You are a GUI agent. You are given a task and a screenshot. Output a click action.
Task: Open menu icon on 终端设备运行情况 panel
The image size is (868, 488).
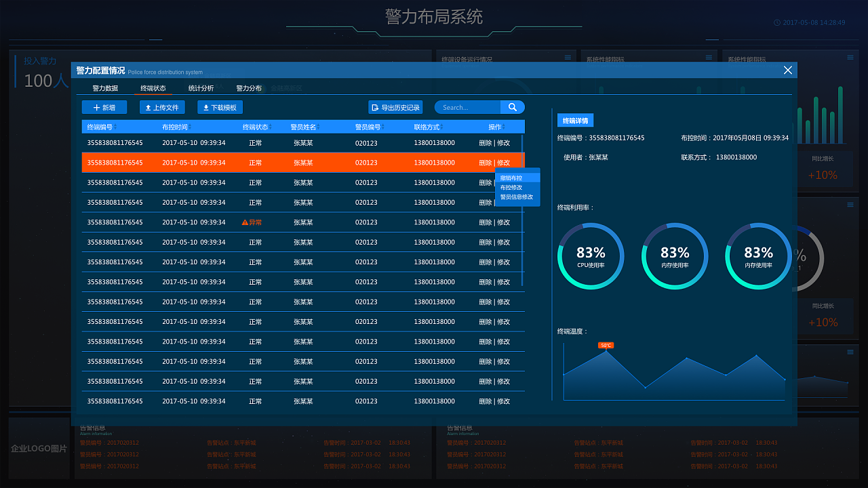tap(566, 58)
